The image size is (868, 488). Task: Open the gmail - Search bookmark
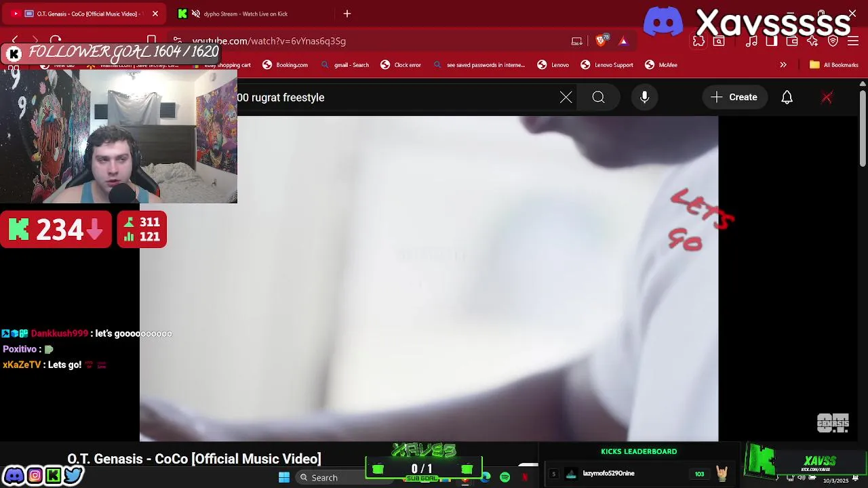[x=345, y=65]
